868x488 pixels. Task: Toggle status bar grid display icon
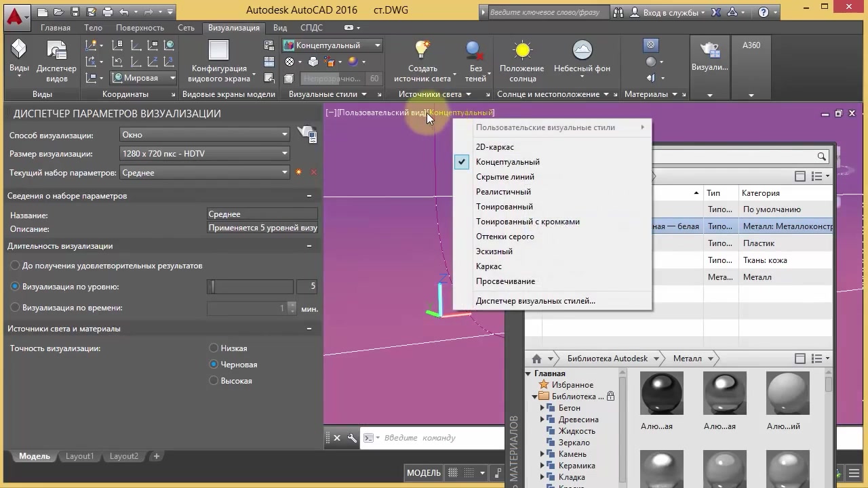pos(453,473)
